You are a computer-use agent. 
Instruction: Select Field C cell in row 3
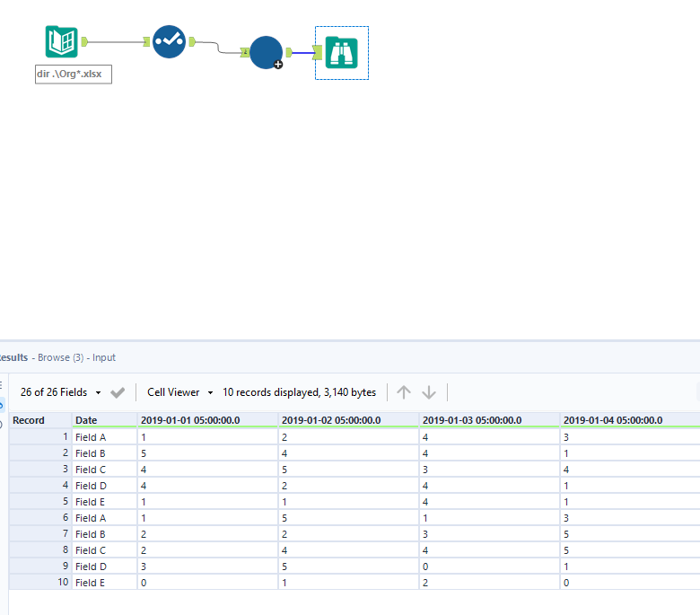click(x=91, y=470)
